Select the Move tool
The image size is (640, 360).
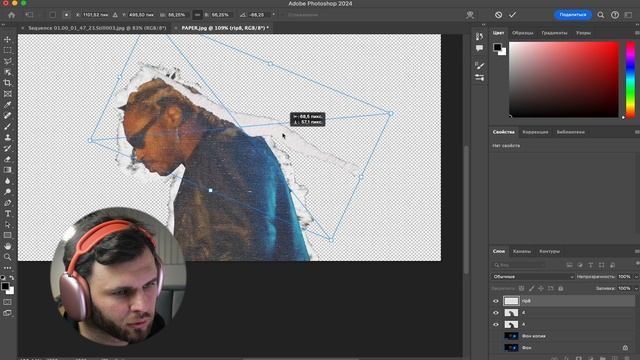(7, 39)
